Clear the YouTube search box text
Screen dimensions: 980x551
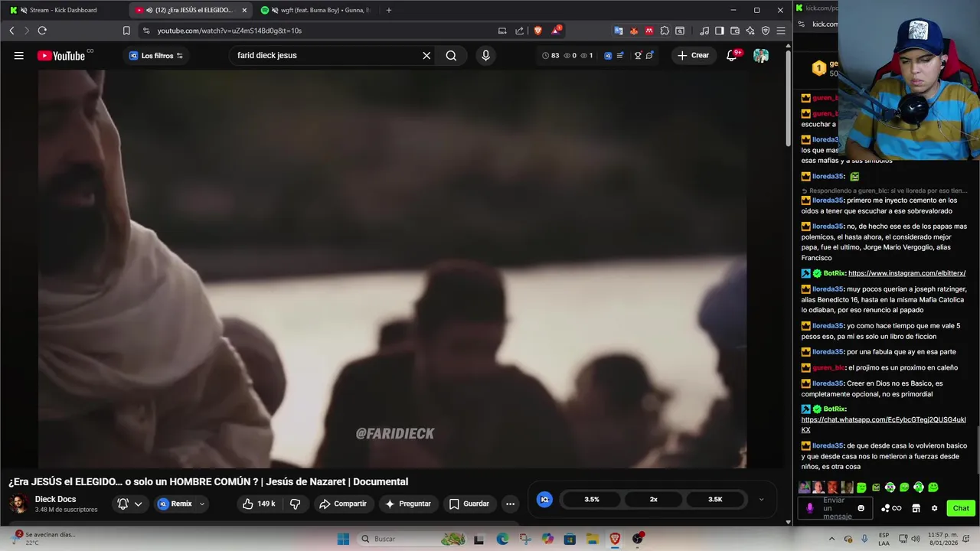[426, 55]
